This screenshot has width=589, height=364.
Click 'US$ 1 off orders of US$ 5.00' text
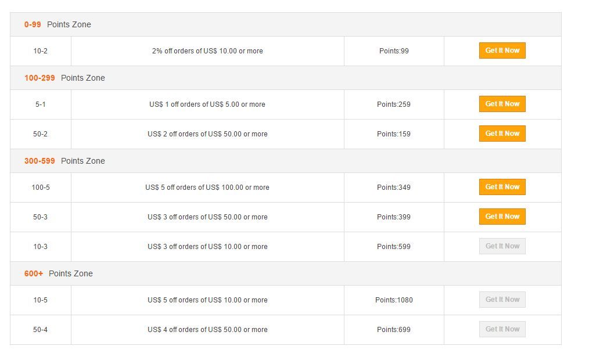[207, 104]
